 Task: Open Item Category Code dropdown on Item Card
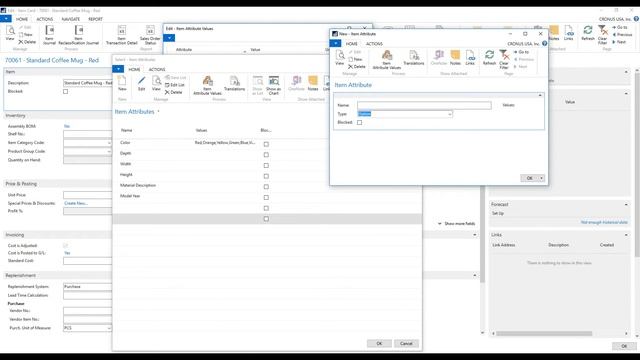(109, 143)
